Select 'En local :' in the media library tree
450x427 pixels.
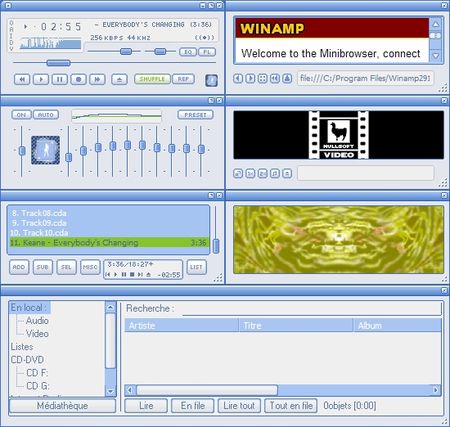(x=29, y=307)
